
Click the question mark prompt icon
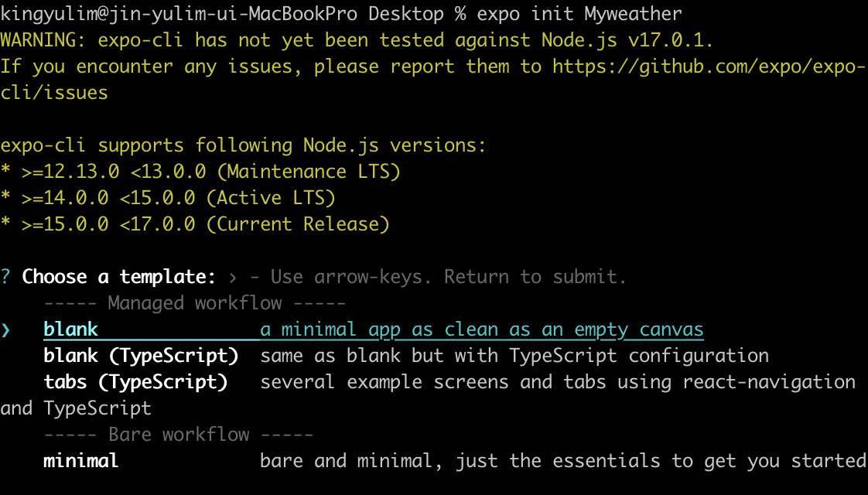click(x=6, y=276)
